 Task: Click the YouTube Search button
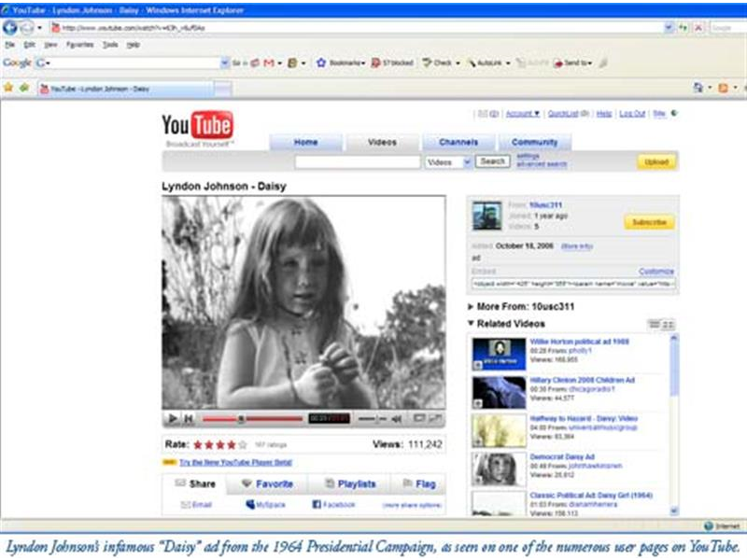click(x=493, y=161)
